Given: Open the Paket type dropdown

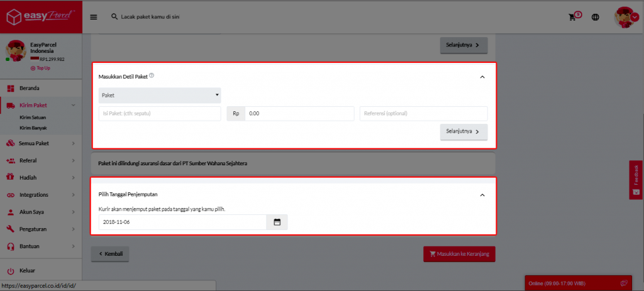Looking at the screenshot, I should point(160,95).
